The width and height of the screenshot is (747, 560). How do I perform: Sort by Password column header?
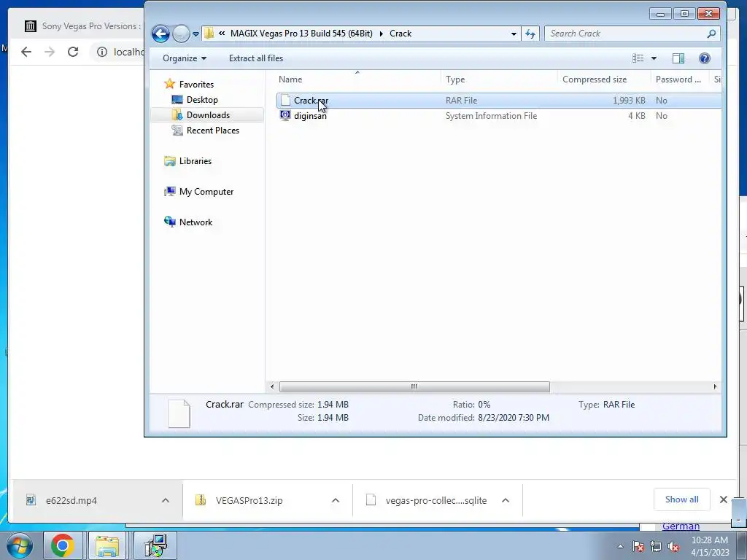[678, 79]
